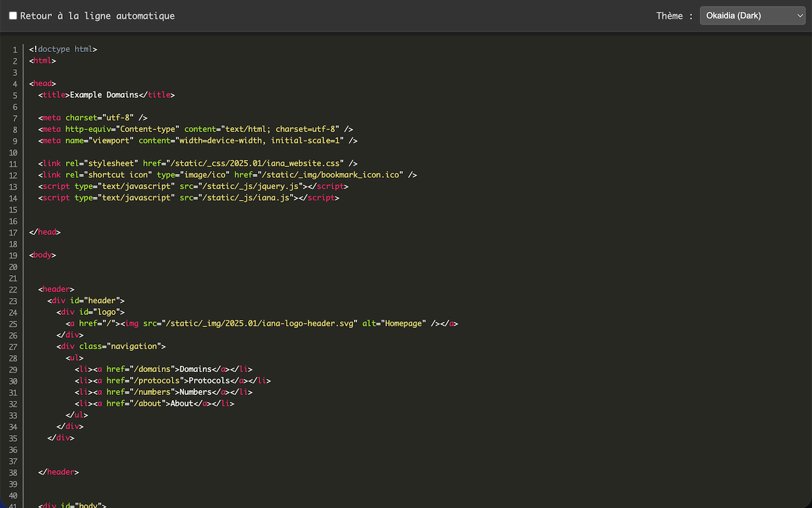Screen dimensions: 812x508
Task: Click the opening header tag on line 22
Action: pyautogui.click(x=56, y=289)
